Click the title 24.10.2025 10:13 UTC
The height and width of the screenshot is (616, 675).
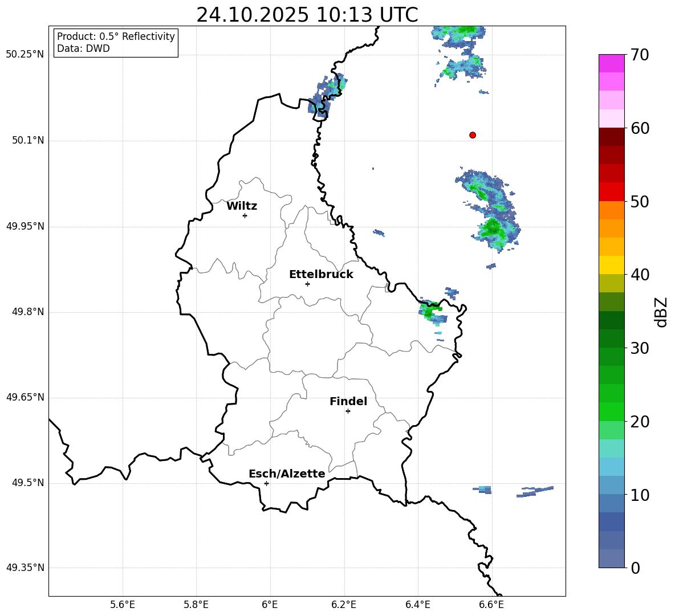(x=307, y=15)
